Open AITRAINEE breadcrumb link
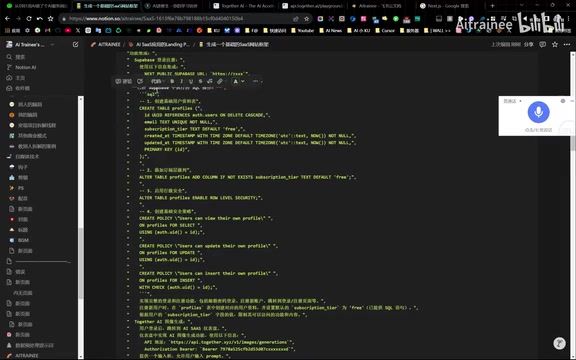Image resolution: width=576 pixels, height=360 pixels. (106, 44)
